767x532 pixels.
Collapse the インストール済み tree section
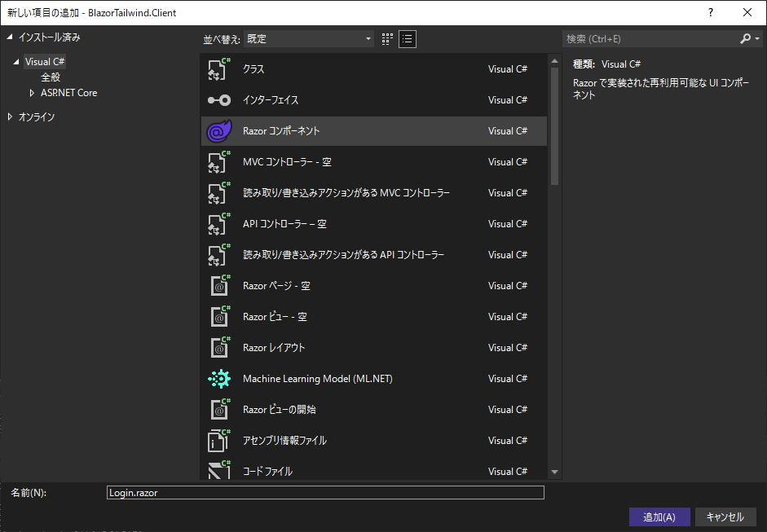10,37
